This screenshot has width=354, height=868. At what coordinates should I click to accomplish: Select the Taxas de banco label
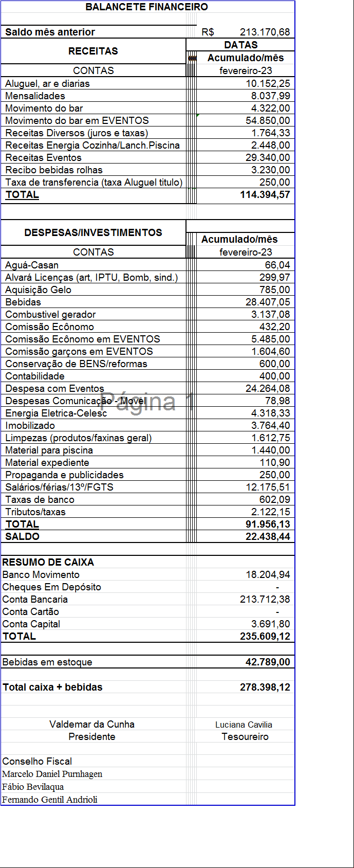point(40,499)
